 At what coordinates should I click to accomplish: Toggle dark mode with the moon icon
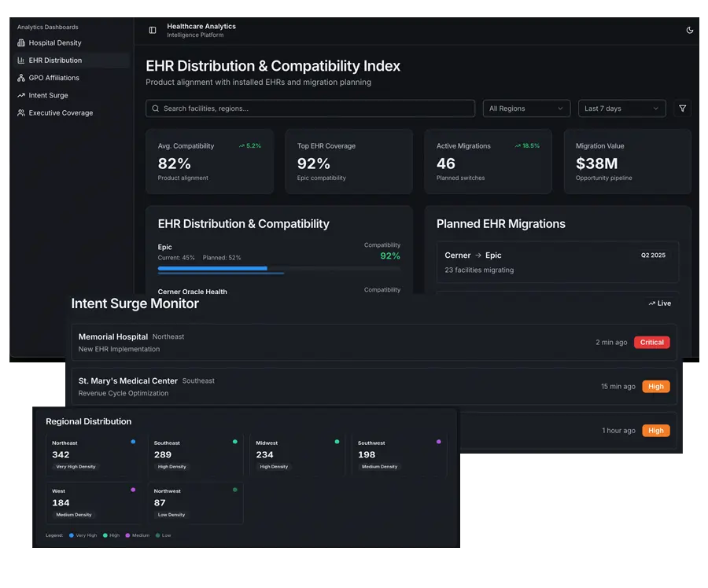point(690,31)
